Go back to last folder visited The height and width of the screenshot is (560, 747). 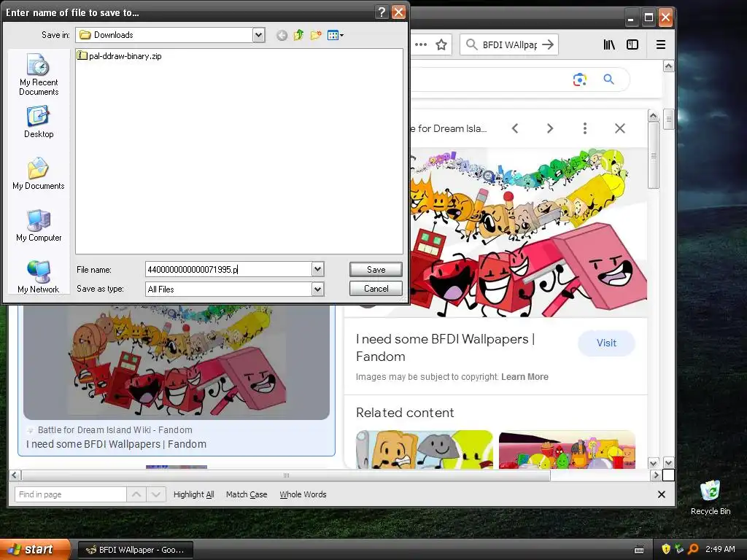[282, 35]
